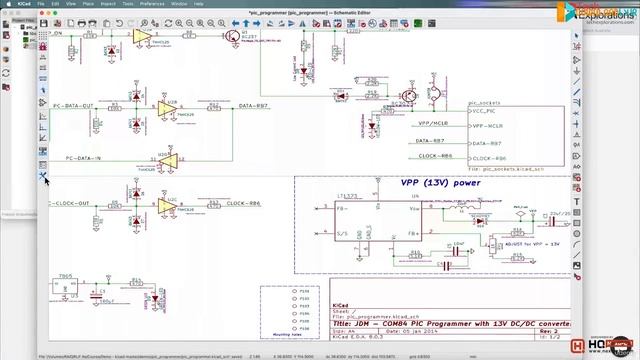Select the Draw Bus tool
The image size is (640, 360).
(576, 92)
